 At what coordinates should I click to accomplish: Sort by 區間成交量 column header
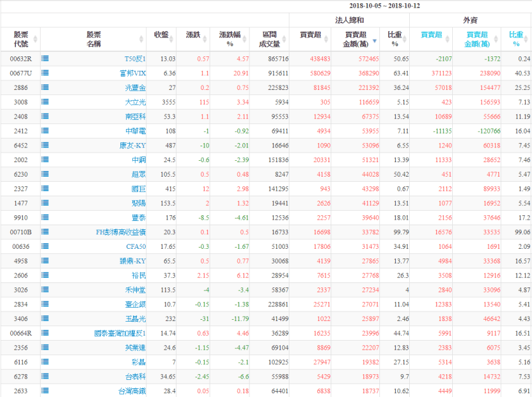click(x=269, y=39)
